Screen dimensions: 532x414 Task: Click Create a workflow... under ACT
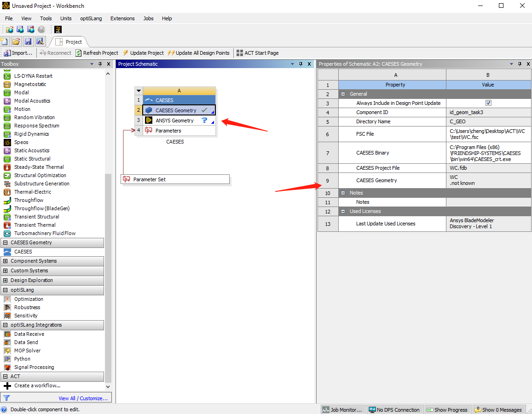[x=32, y=385]
